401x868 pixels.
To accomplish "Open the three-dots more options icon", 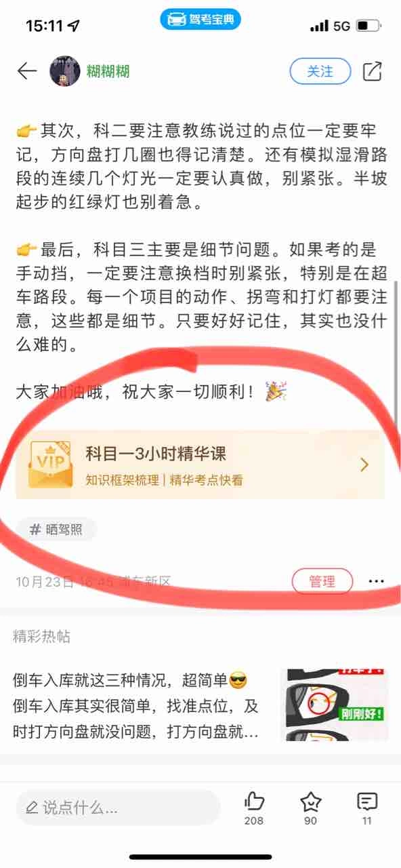I will click(x=376, y=581).
